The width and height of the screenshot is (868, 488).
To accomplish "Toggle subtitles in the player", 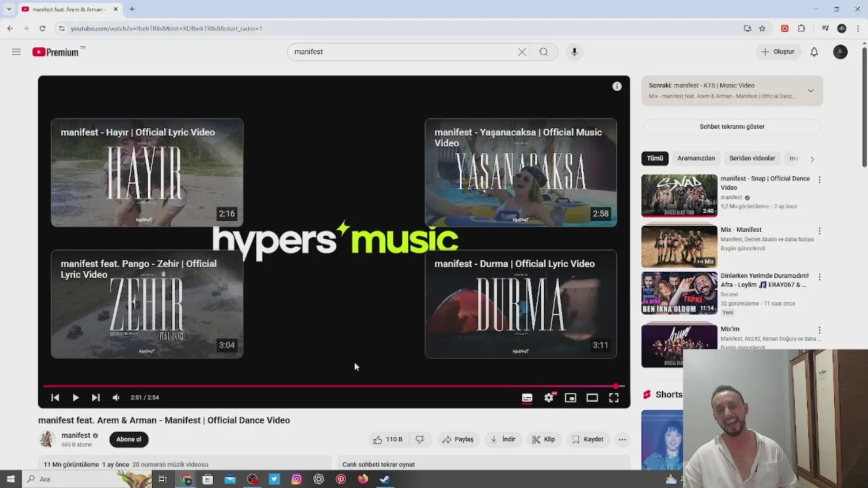I will coord(527,398).
